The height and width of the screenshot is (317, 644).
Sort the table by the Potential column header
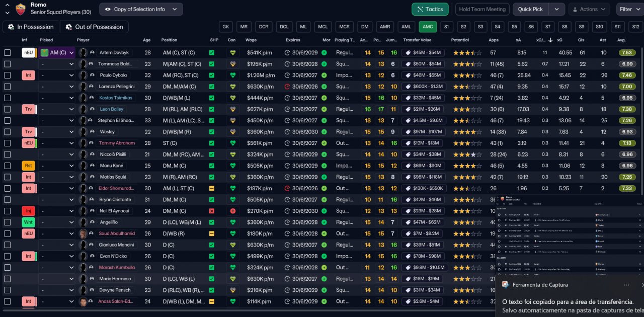[460, 40]
